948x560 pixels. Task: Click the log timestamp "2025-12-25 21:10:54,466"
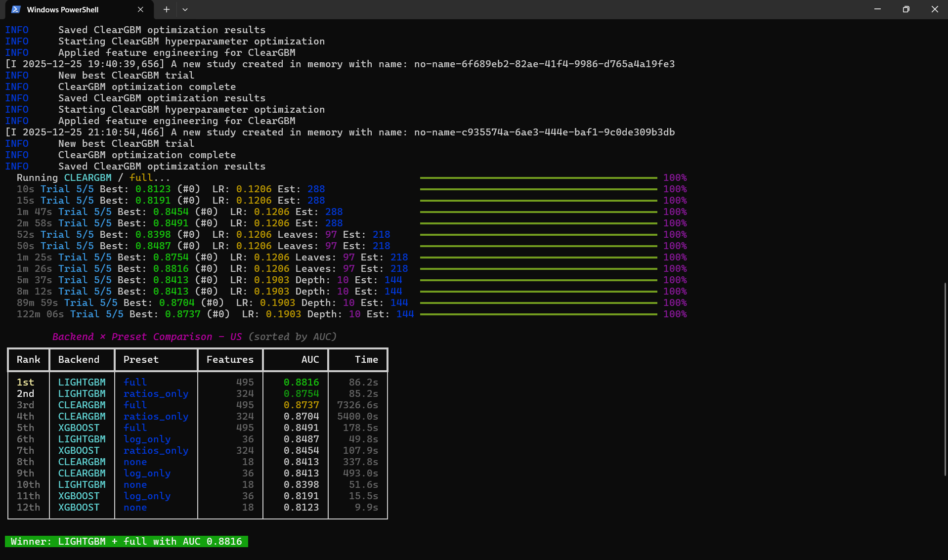pos(93,132)
